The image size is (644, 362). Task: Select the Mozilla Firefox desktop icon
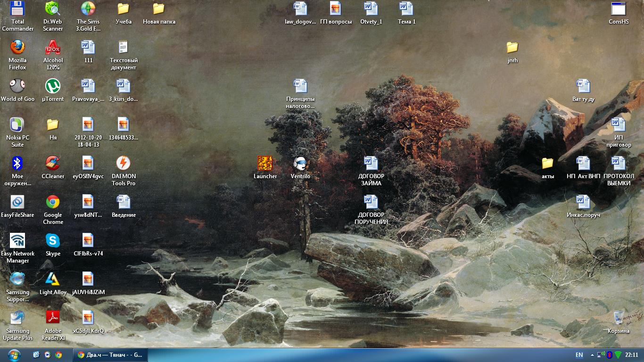17,55
